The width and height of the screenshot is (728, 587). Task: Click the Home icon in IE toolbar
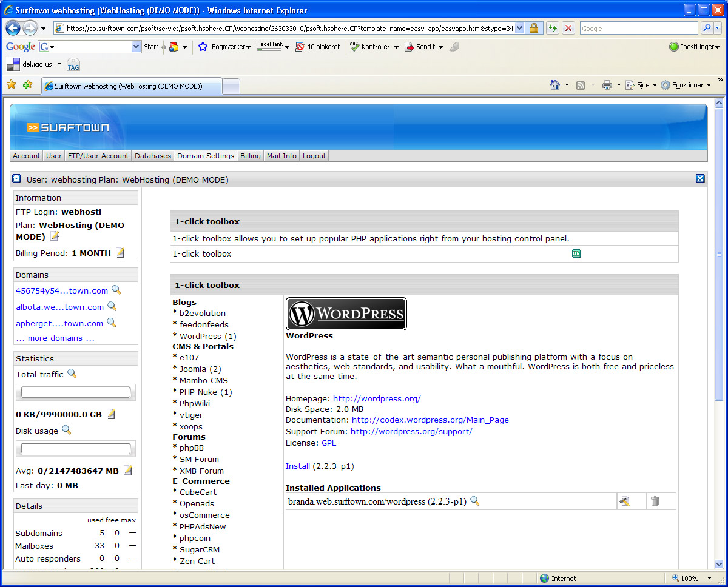(x=554, y=85)
